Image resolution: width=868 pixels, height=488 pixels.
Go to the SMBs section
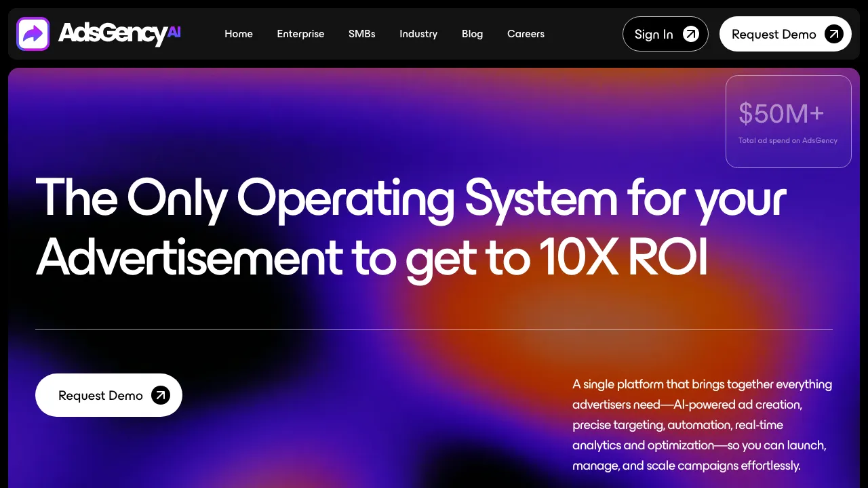(x=361, y=34)
